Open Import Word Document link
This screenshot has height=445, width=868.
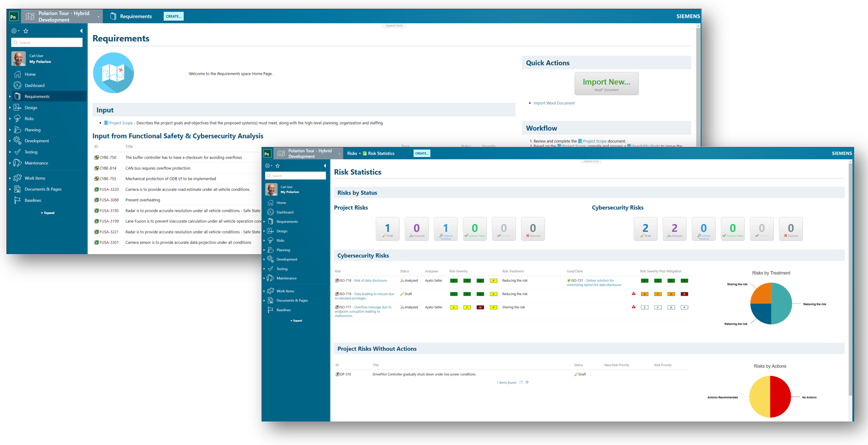point(554,103)
